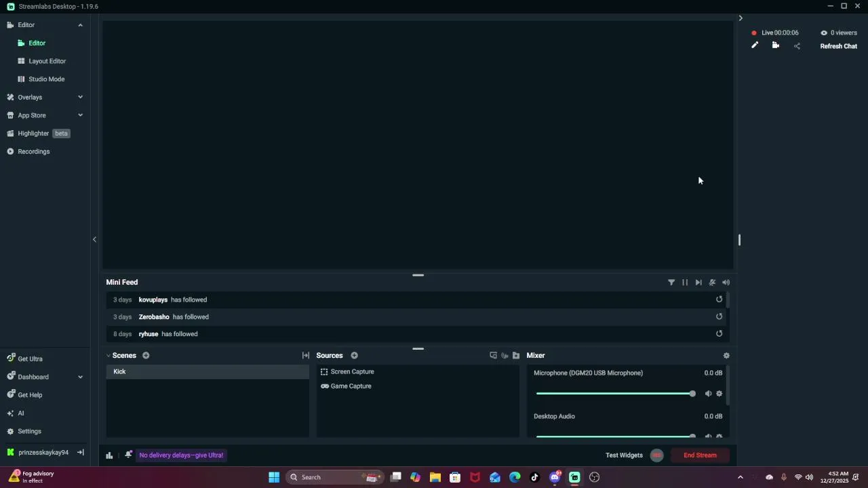This screenshot has height=488, width=868.
Task: Click the camera icon near chat
Action: [x=776, y=45]
